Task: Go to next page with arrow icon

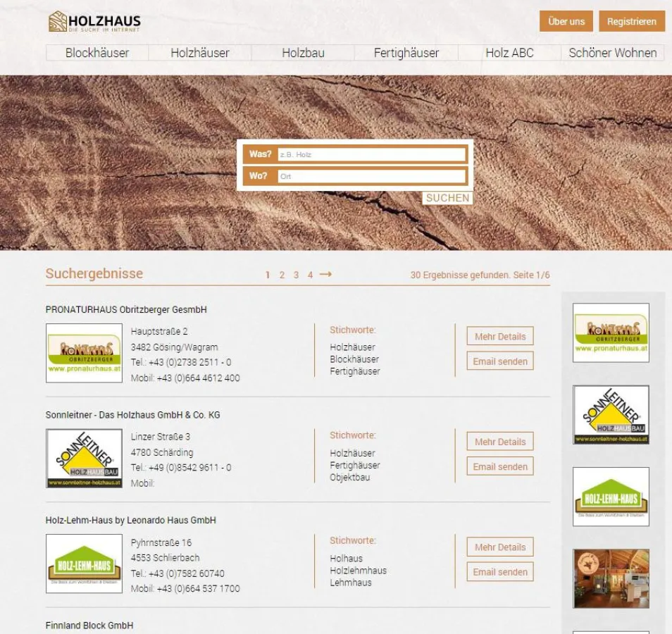Action: (x=325, y=274)
